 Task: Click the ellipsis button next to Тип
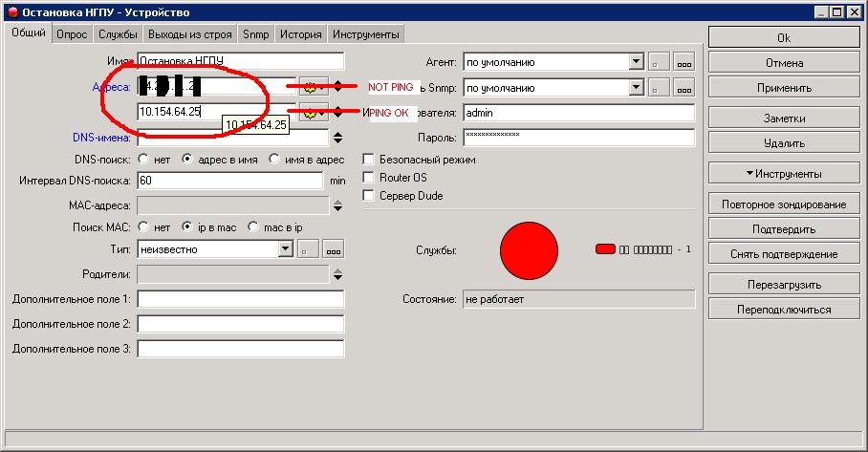click(334, 249)
